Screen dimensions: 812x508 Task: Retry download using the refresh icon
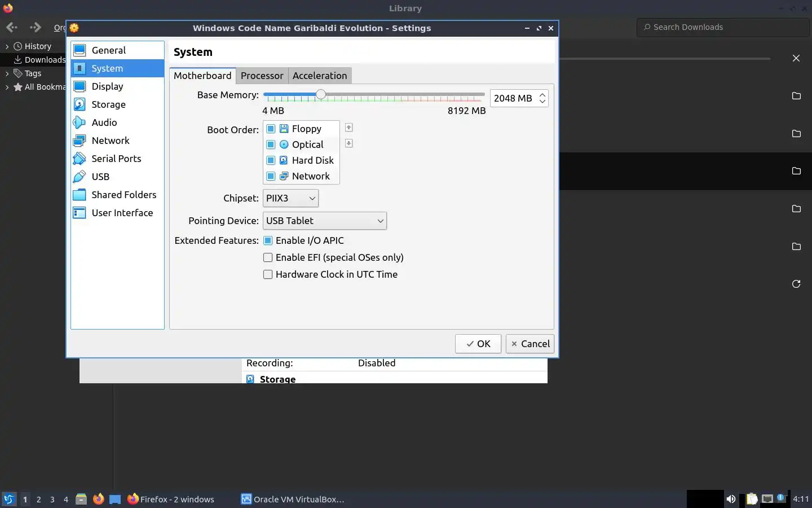796,284
